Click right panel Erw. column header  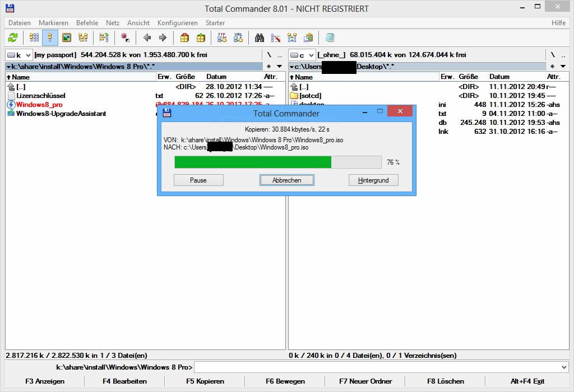point(447,77)
